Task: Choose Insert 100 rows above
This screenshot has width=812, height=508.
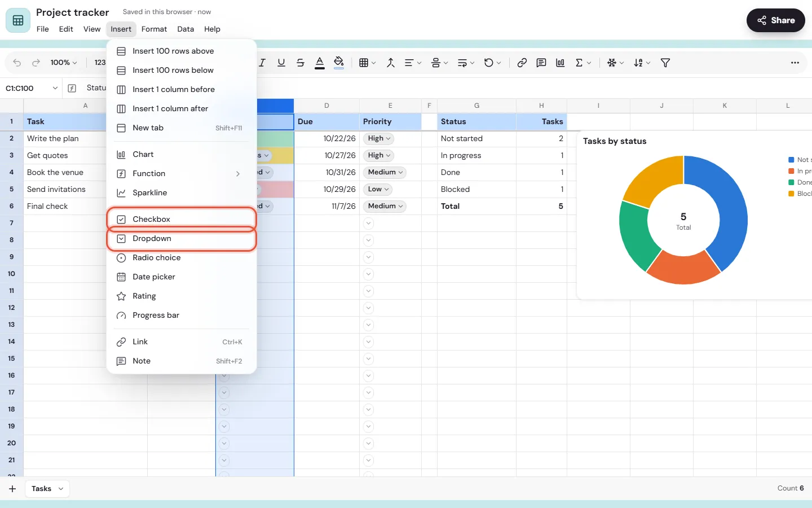Action: point(182,51)
